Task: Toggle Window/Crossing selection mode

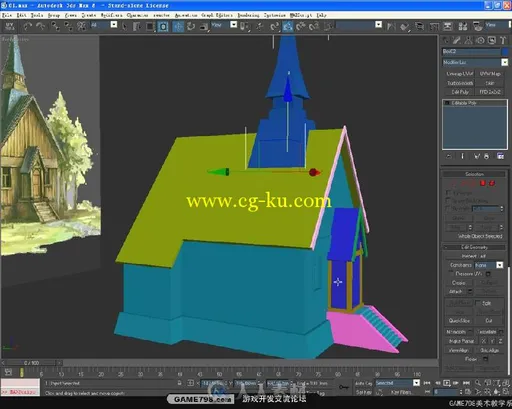Action: coord(163,26)
